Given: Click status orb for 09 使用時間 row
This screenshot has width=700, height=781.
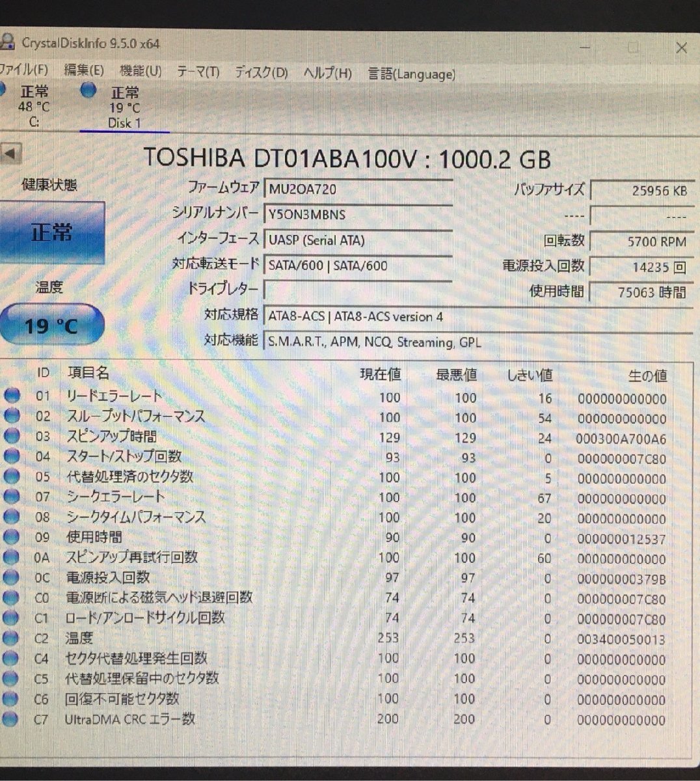Looking at the screenshot, I should click(x=11, y=537).
